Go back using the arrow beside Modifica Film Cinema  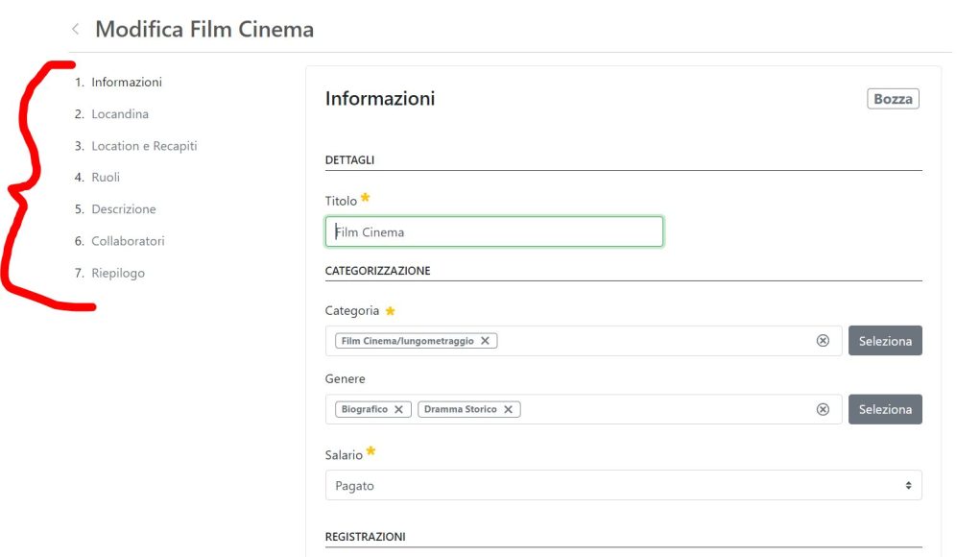click(76, 29)
